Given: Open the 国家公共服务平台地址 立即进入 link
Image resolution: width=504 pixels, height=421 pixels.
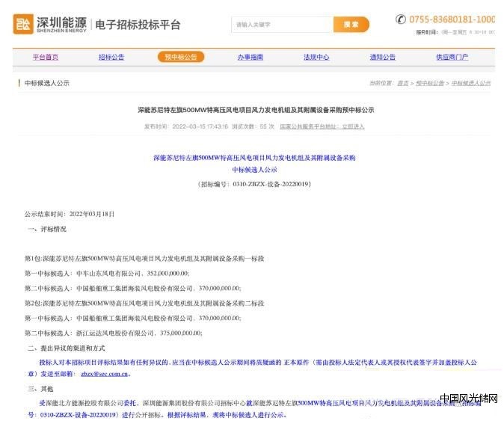Looking at the screenshot, I should 322,126.
